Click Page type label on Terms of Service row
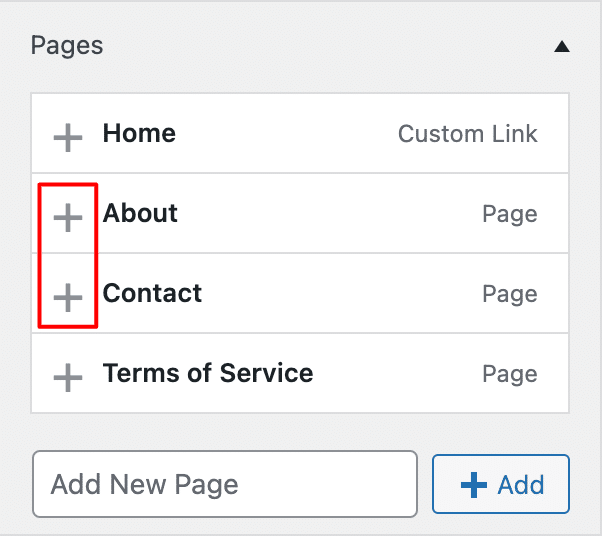602x536 pixels. pyautogui.click(x=509, y=374)
